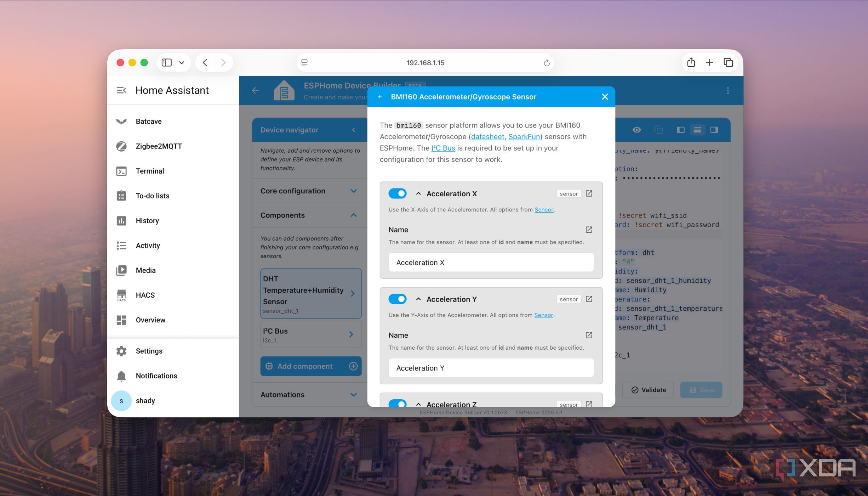Collapse the Acceleration Y section
868x496 pixels.
click(x=418, y=299)
